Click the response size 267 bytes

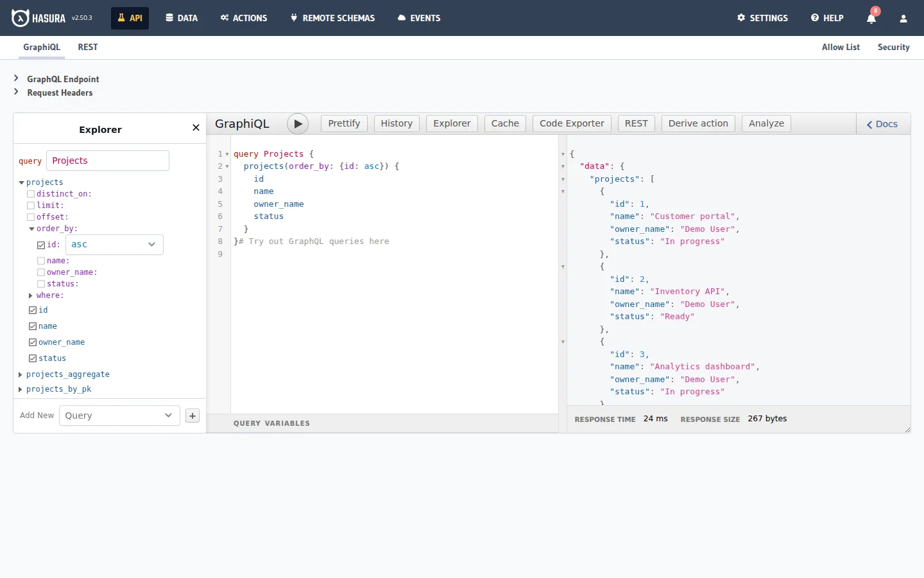767,419
